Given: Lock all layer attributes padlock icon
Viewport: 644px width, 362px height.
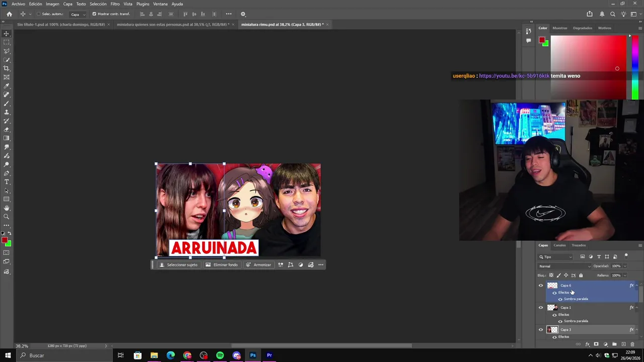Looking at the screenshot, I should (581, 275).
